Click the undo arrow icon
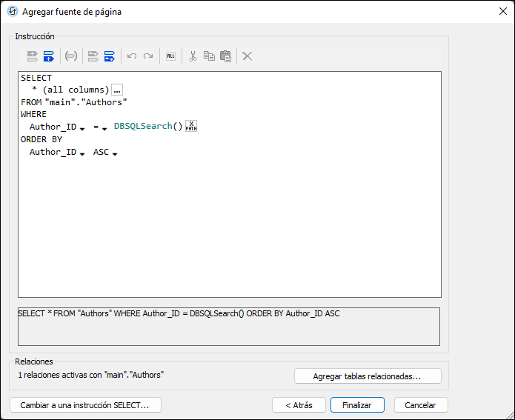515x420 pixels. 132,56
